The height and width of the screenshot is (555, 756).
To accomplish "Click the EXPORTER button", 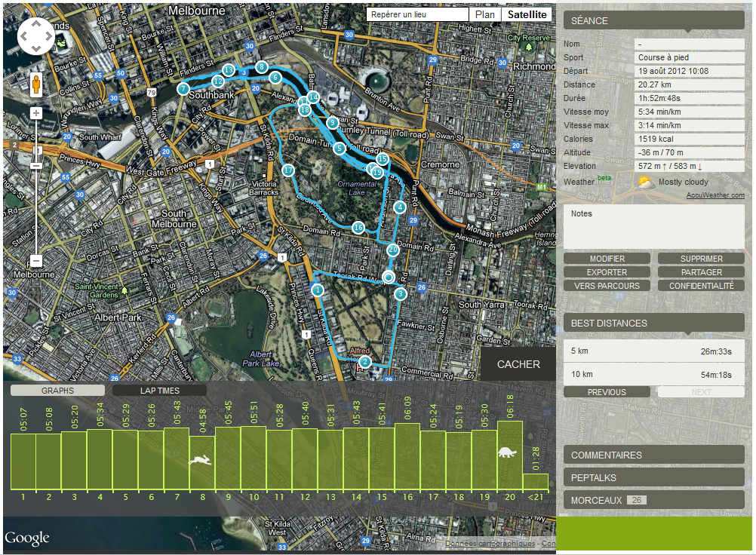I will click(x=607, y=272).
